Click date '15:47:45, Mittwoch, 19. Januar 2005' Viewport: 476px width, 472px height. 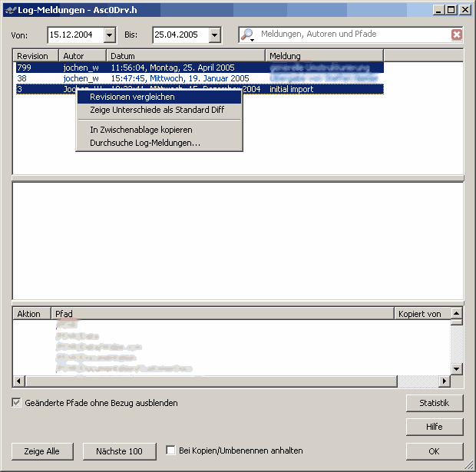(180, 78)
